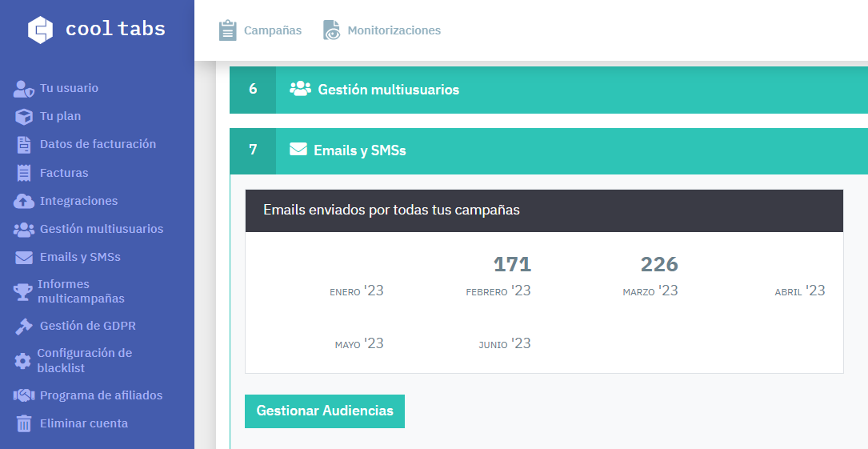
Task: Click the FEBRERO '23 month label
Action: pyautogui.click(x=498, y=291)
